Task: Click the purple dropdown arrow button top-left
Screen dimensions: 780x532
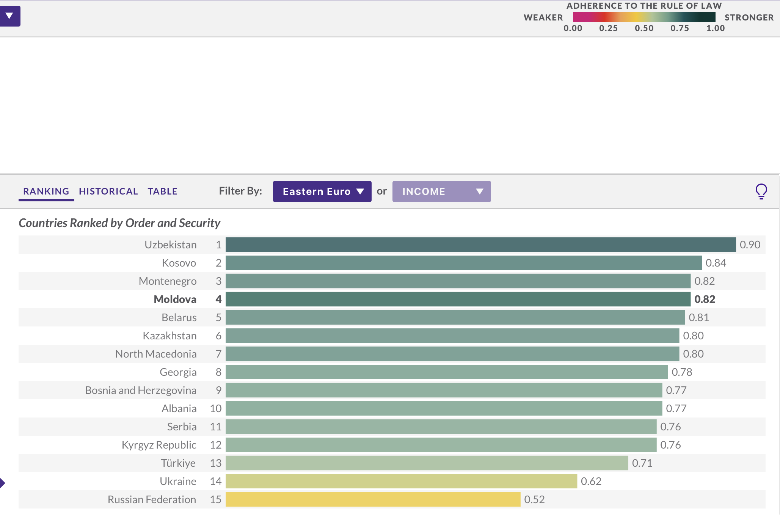Action: point(9,16)
